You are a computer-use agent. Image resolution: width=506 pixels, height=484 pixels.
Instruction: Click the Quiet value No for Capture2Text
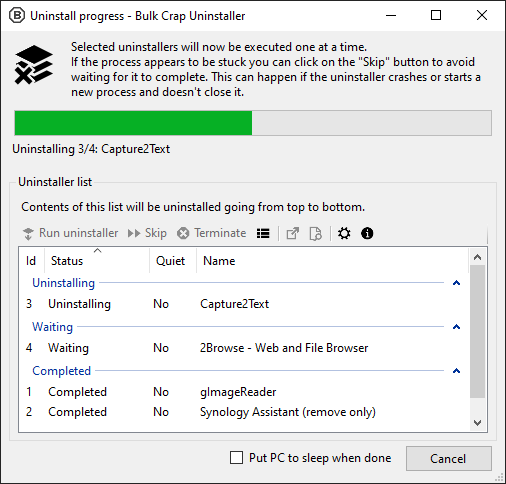pyautogui.click(x=161, y=304)
